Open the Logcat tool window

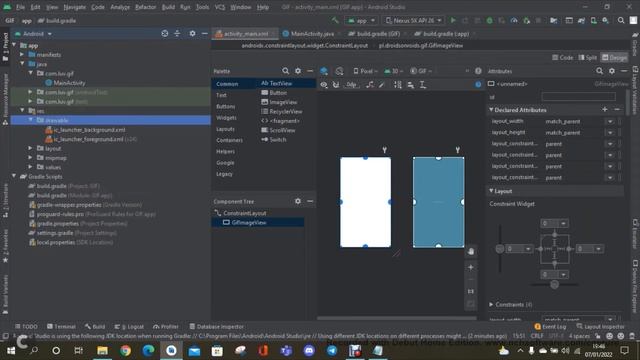coord(129,327)
